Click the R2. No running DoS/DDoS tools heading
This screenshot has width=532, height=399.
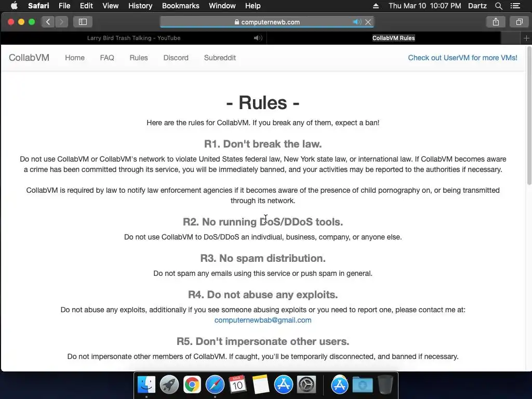(x=262, y=221)
